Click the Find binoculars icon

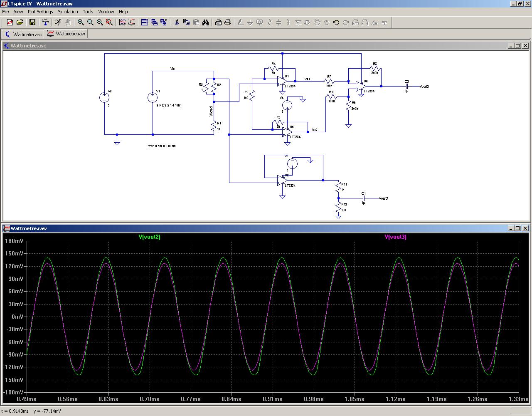pyautogui.click(x=205, y=22)
